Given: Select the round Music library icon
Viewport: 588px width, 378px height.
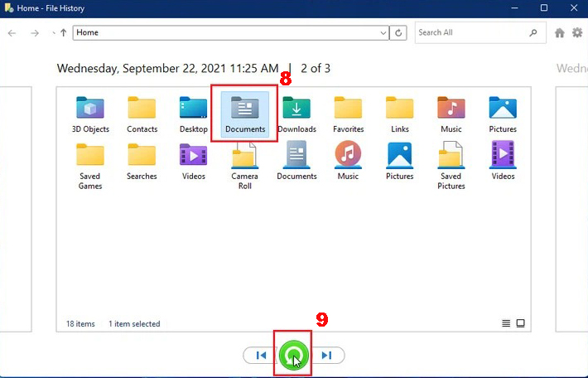Looking at the screenshot, I should [348, 154].
